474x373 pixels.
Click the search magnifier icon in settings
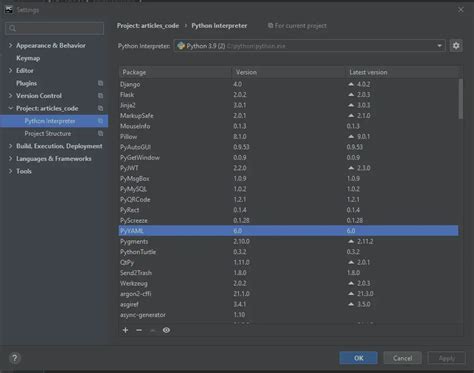pos(13,28)
